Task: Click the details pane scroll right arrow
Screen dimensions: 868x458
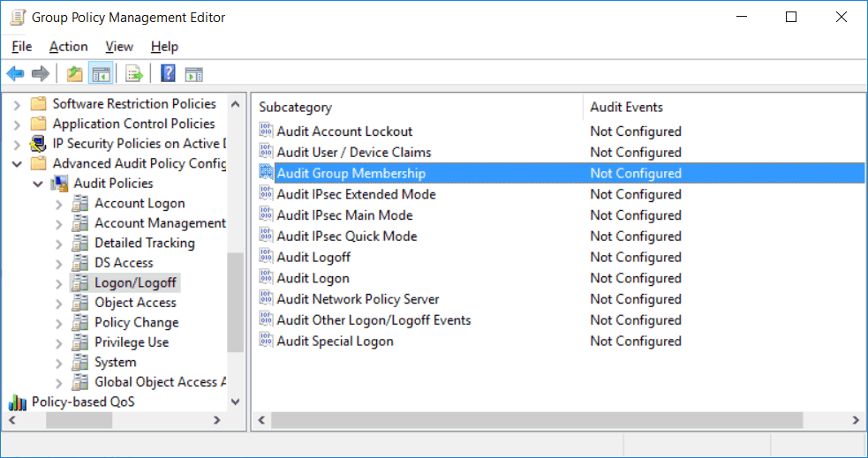Action: pyautogui.click(x=856, y=420)
